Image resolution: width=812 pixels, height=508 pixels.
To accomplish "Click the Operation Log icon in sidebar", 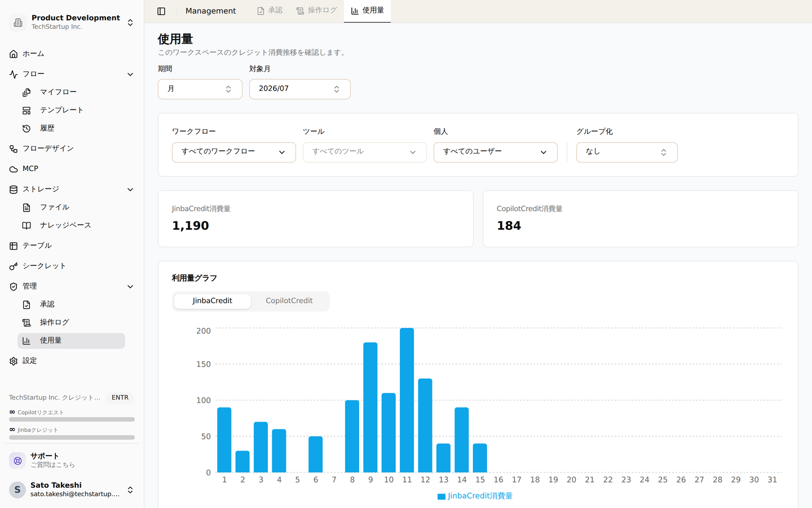I will click(x=27, y=323).
